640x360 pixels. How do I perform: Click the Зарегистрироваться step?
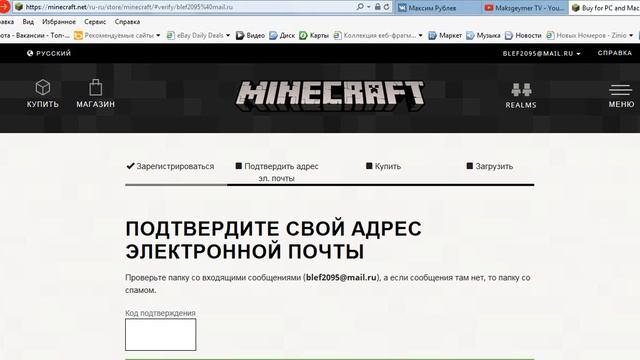(170, 166)
